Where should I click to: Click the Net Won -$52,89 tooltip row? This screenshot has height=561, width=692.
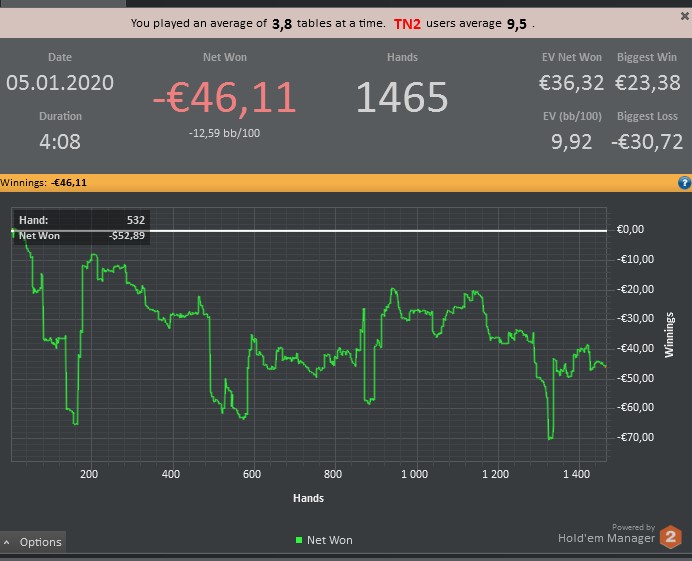pyautogui.click(x=82, y=236)
